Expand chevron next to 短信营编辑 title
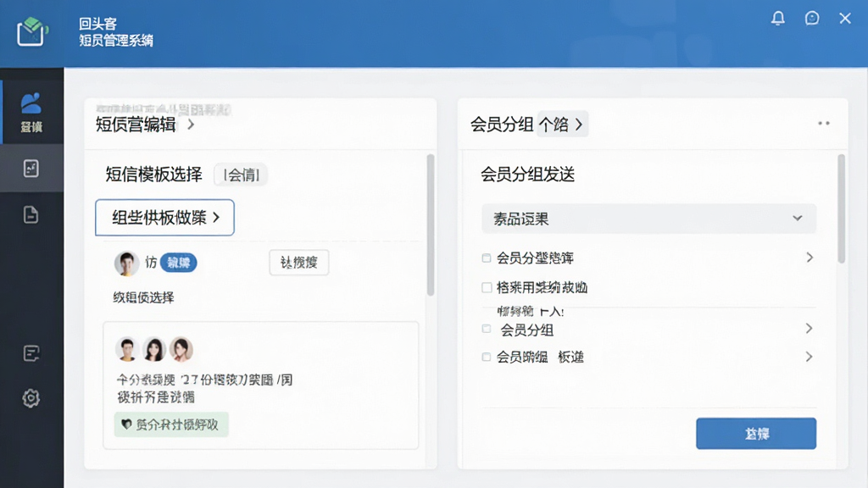The height and width of the screenshot is (488, 868). [x=191, y=125]
